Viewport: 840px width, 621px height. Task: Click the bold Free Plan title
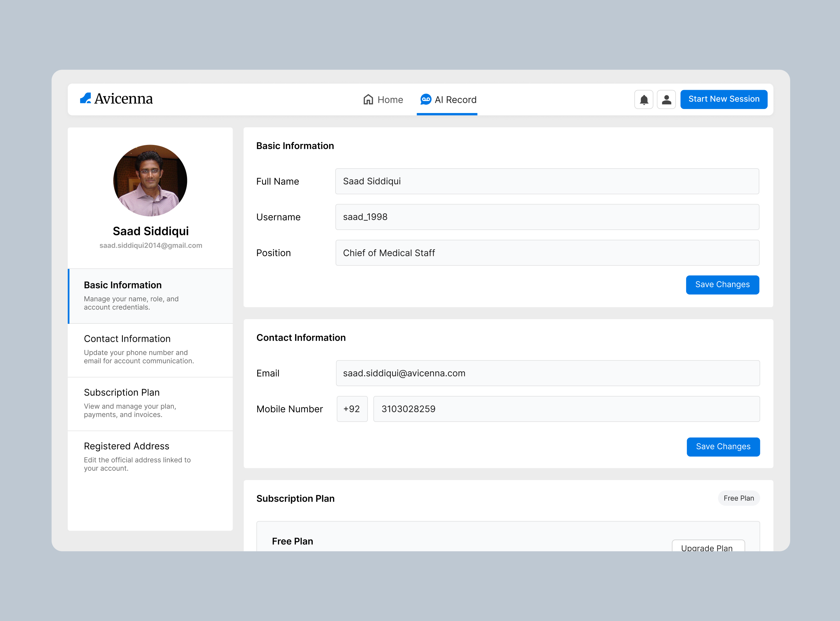pyautogui.click(x=292, y=541)
